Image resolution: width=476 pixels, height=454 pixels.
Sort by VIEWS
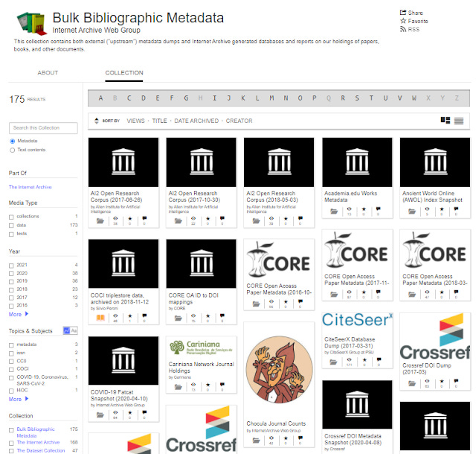point(135,121)
